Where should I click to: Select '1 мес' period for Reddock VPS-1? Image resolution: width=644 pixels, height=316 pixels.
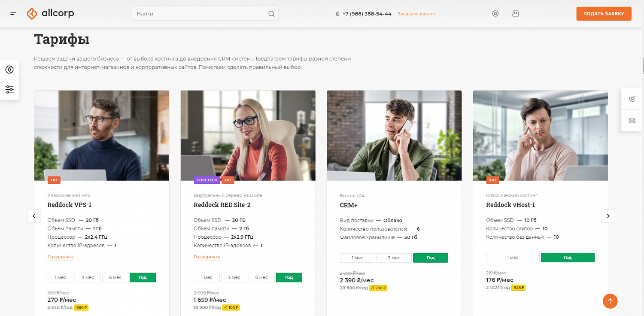tap(61, 277)
